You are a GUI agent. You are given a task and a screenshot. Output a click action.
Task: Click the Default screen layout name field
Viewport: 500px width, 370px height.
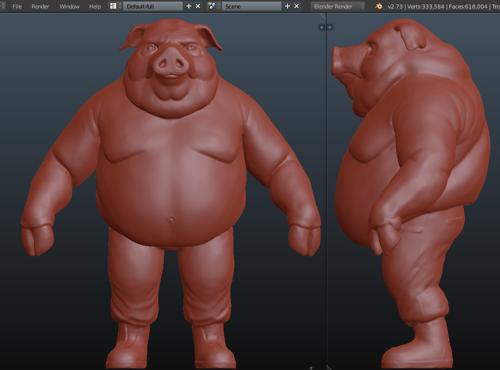pos(153,6)
